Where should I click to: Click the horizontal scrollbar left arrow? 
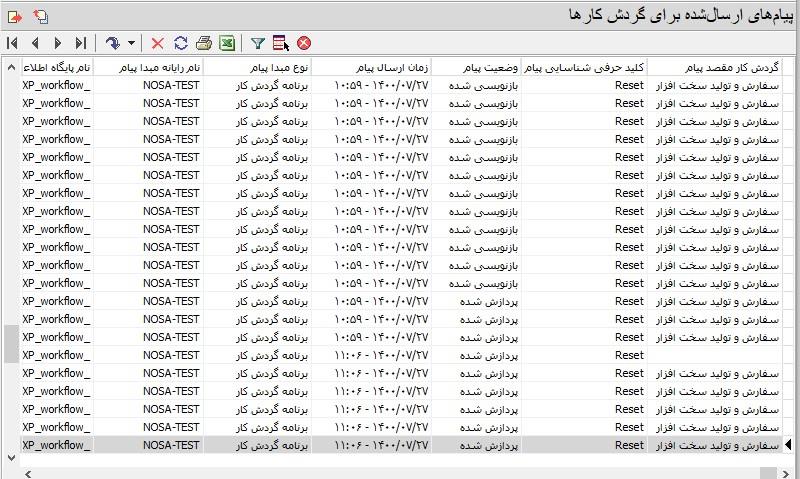click(x=26, y=473)
